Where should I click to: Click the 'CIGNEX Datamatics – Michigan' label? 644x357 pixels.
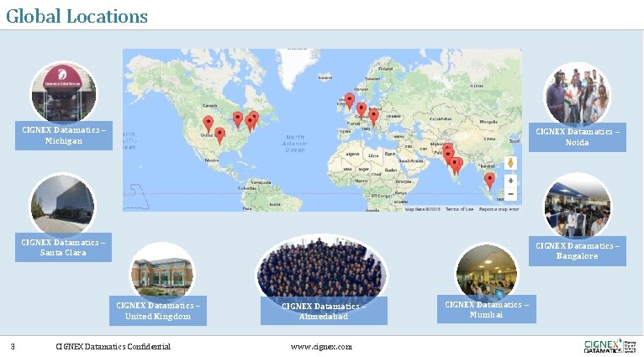click(x=64, y=135)
